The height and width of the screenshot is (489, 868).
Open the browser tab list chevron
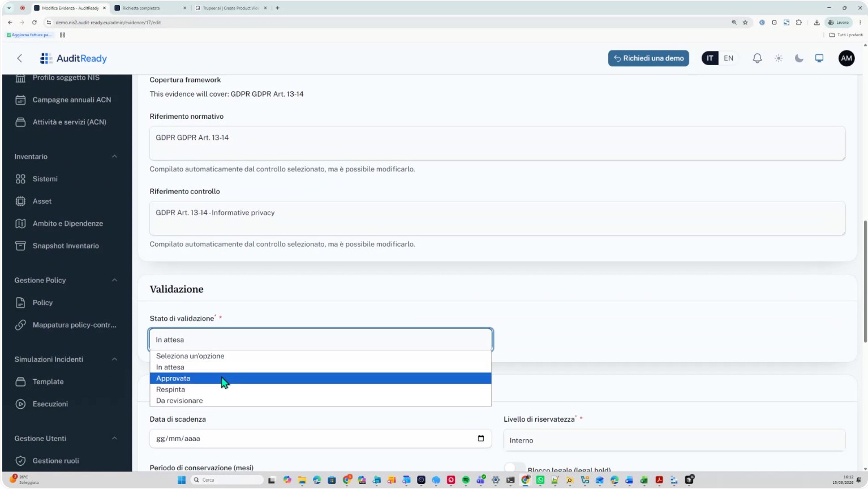(9, 8)
